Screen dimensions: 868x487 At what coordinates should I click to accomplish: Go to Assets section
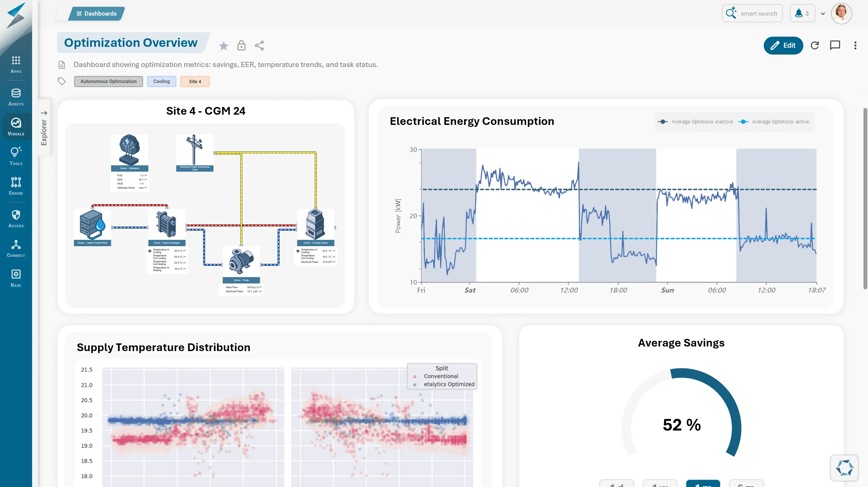tap(16, 97)
